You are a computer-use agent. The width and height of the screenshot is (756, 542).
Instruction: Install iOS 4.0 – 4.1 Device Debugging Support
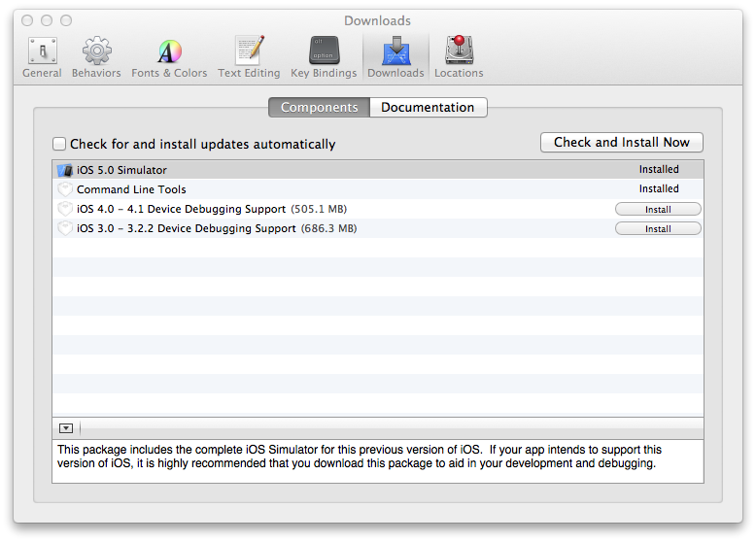point(658,209)
